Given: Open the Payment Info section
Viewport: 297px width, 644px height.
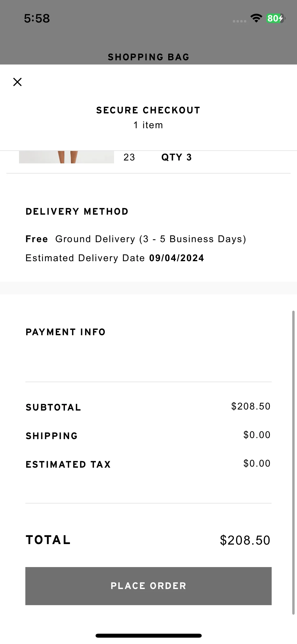Looking at the screenshot, I should (x=65, y=332).
